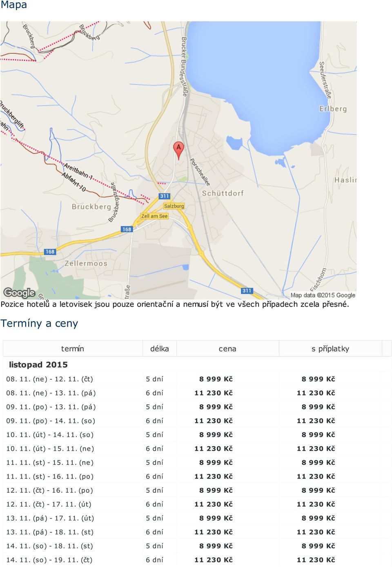This screenshot has width=392, height=567.
Task: Click 5 dní length for 14.11–18.11 term
Action: pyautogui.click(x=154, y=546)
